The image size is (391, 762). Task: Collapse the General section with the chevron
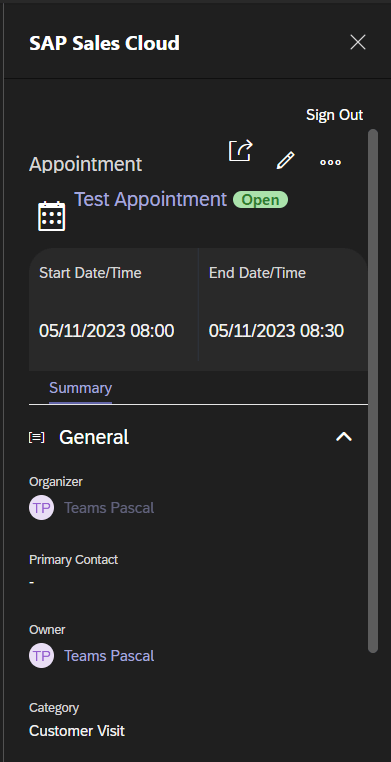pyautogui.click(x=344, y=437)
